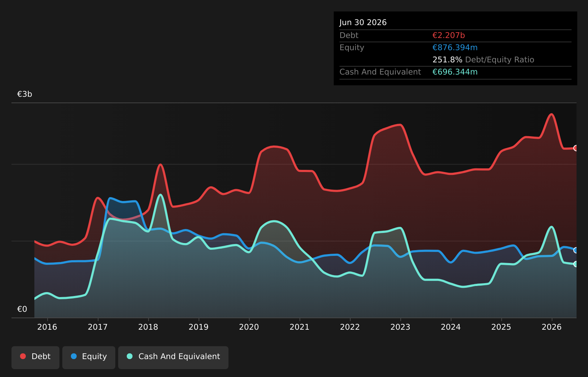Toggle the Debt series legend button
Image resolution: width=588 pixels, height=377 pixels.
pos(35,357)
